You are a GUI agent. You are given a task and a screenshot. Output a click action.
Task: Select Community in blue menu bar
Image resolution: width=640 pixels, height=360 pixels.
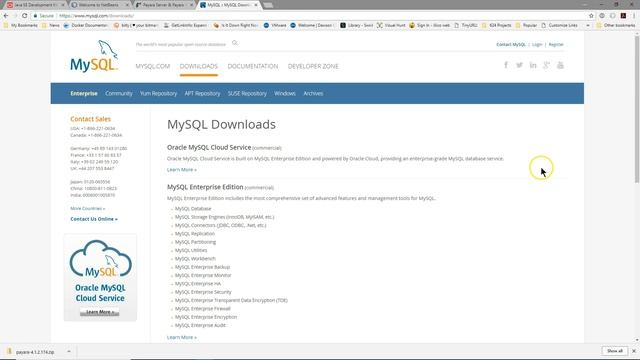[119, 93]
